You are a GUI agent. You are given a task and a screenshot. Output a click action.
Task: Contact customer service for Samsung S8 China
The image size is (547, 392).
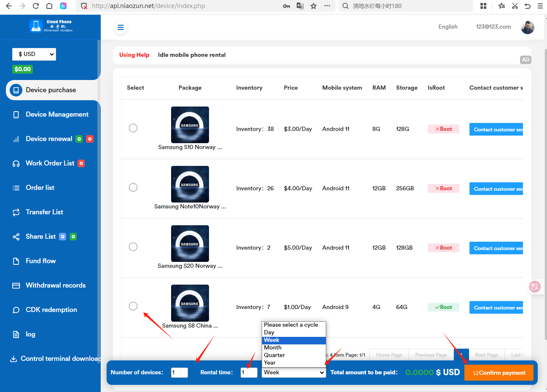[x=496, y=307]
